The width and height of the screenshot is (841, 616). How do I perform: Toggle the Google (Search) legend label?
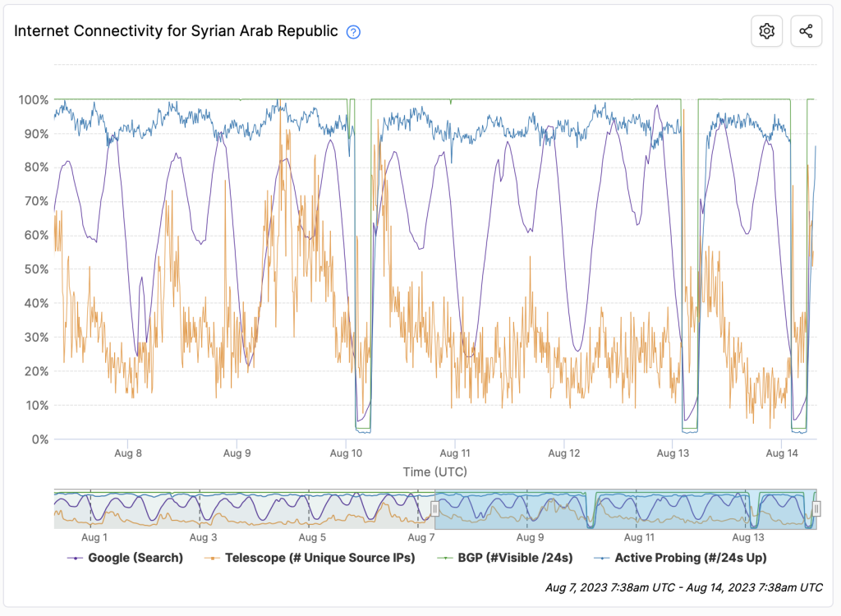136,558
